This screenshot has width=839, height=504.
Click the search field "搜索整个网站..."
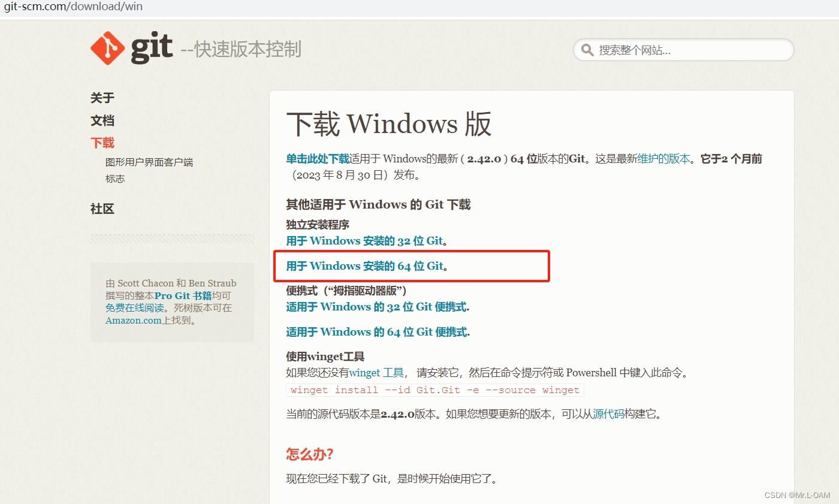(683, 50)
